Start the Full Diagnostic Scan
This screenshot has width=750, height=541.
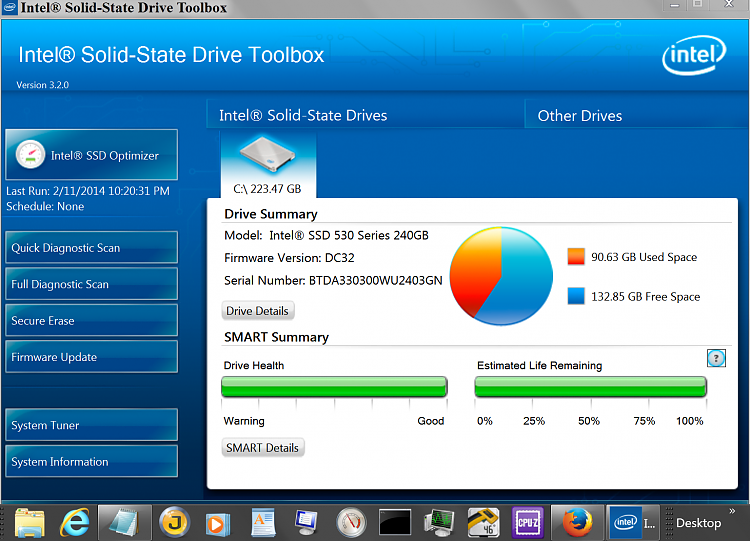91,284
